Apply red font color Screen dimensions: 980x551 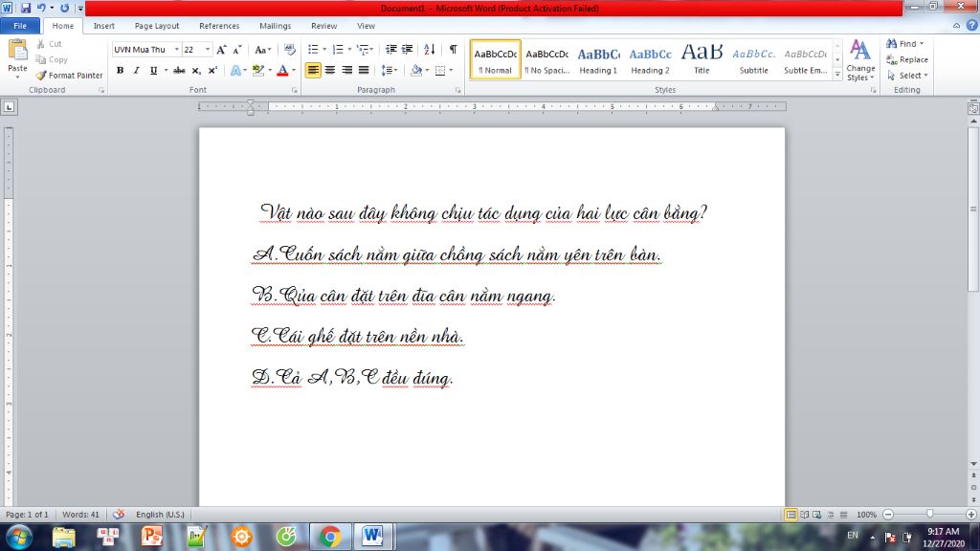pos(282,71)
